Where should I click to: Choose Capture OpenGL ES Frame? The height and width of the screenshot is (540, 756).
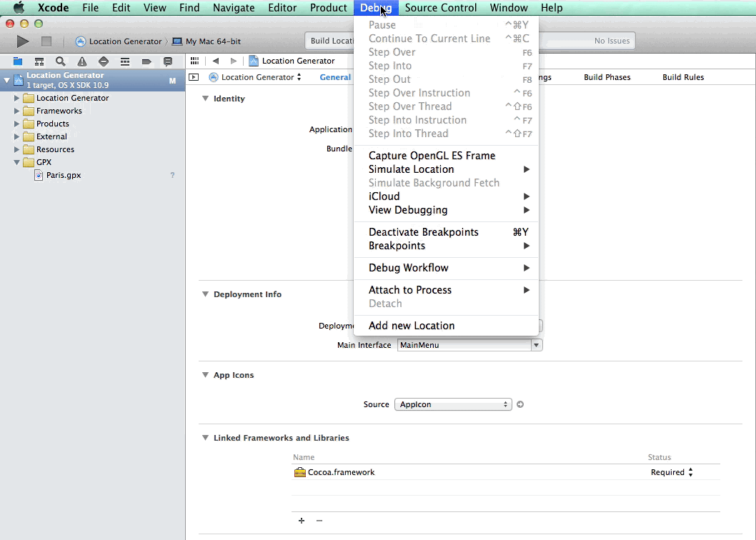pyautogui.click(x=446, y=156)
